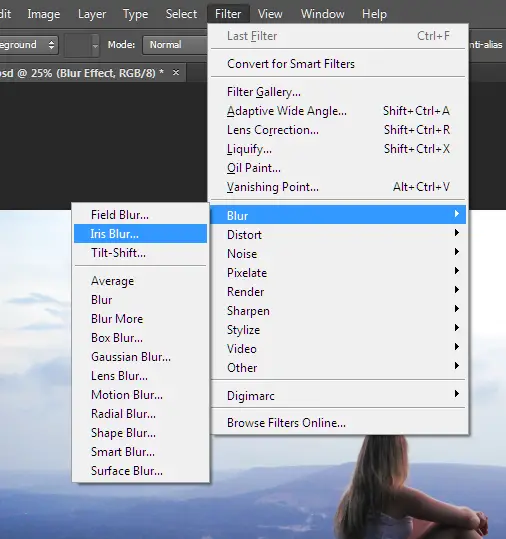Screen dimensions: 506x539
Task: Open the Sharpen submenu
Action: tap(338, 311)
